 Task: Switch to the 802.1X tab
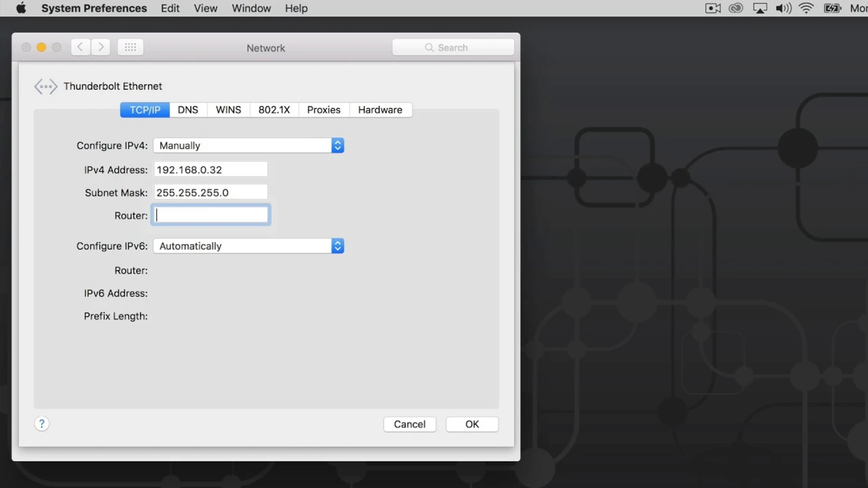click(x=274, y=110)
